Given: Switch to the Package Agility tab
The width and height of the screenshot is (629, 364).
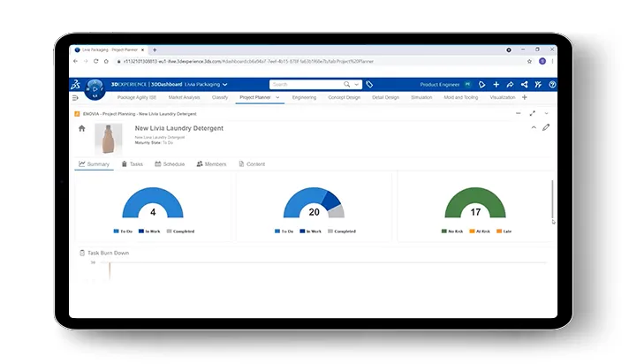Looking at the screenshot, I should (136, 97).
